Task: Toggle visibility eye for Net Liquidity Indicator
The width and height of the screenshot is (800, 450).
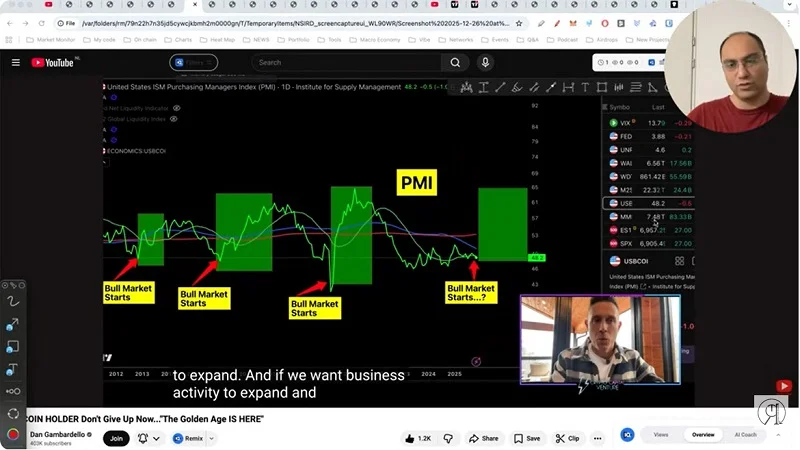Action: click(179, 107)
